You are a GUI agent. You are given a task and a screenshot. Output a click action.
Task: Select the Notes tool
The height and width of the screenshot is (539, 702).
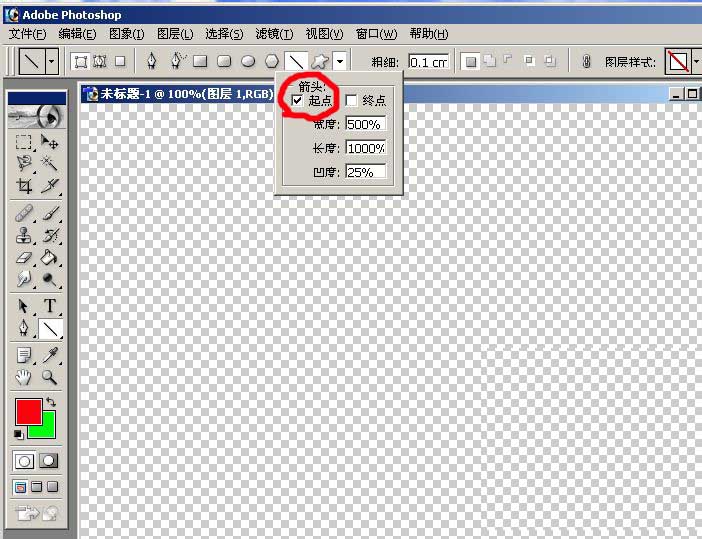pos(24,355)
